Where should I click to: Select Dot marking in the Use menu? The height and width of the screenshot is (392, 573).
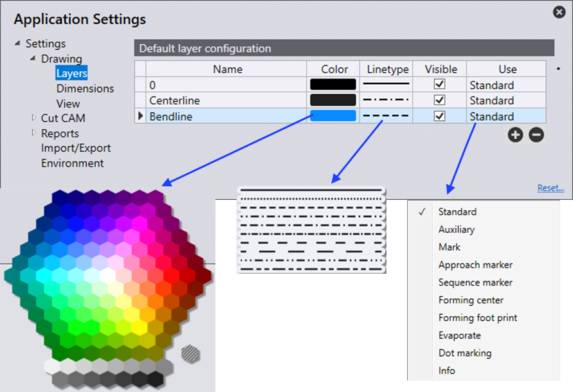tap(464, 353)
